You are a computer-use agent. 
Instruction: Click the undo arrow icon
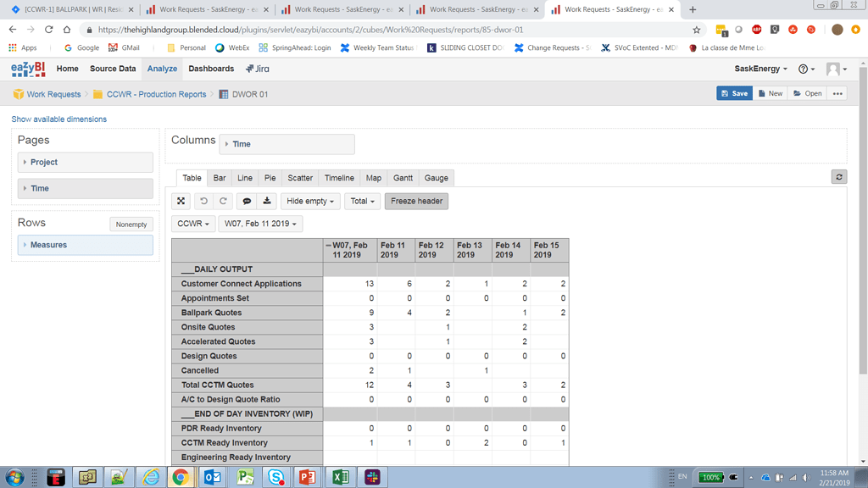pyautogui.click(x=202, y=201)
